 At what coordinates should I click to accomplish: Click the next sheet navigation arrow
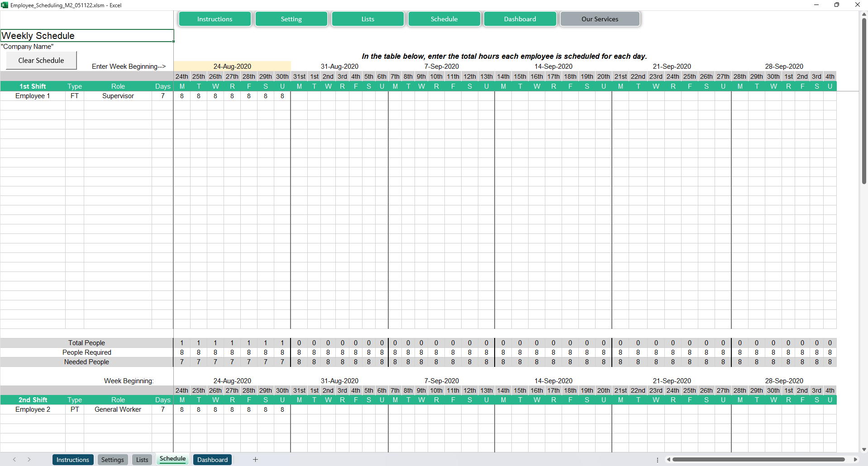[29, 460]
